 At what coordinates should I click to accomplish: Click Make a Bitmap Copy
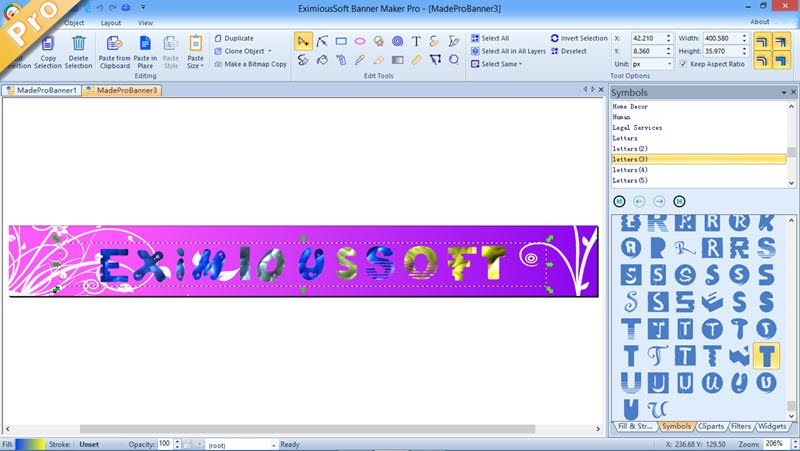pyautogui.click(x=251, y=64)
